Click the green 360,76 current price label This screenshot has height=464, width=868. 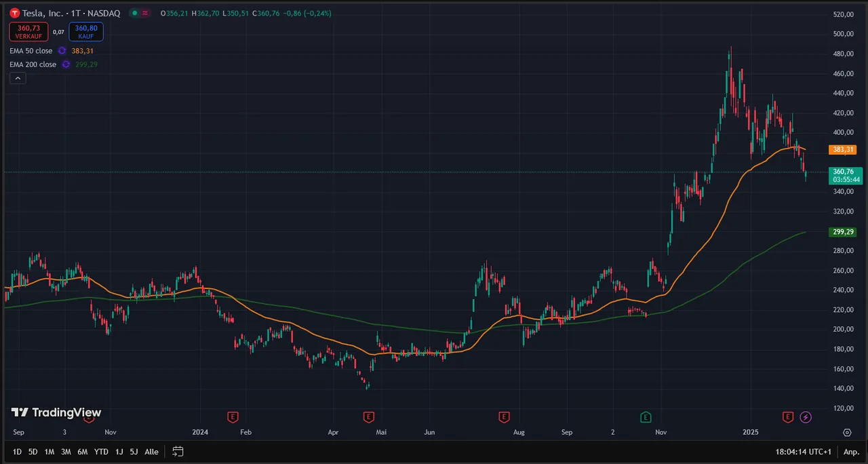846,176
